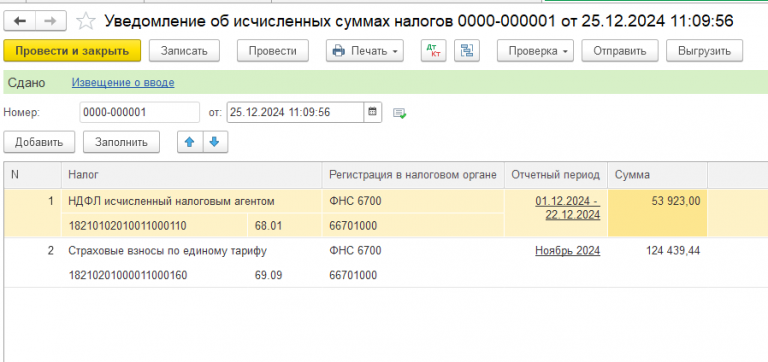Select Страховые взносы по единому тарифу cell
The height and width of the screenshot is (362, 768).
pyautogui.click(x=192, y=251)
